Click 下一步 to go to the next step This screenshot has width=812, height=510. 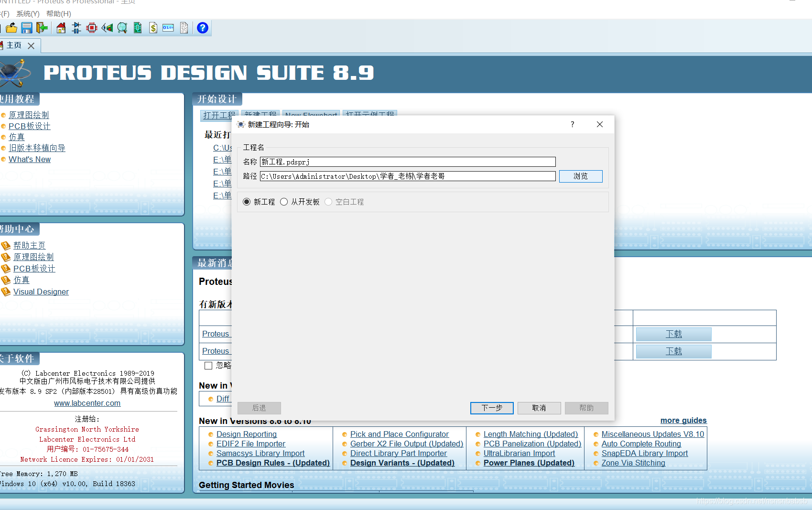click(x=492, y=408)
